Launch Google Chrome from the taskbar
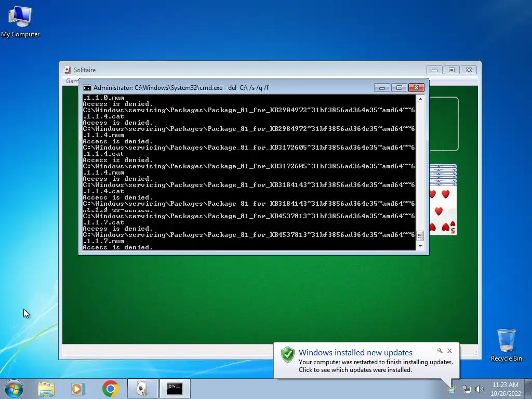Screen dimensions: 532x399 tap(110, 389)
